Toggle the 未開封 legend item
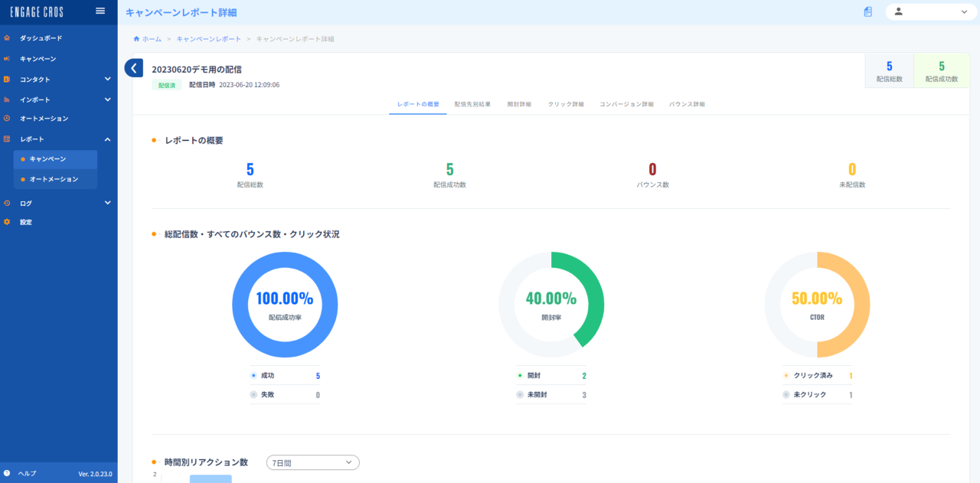 [551, 395]
